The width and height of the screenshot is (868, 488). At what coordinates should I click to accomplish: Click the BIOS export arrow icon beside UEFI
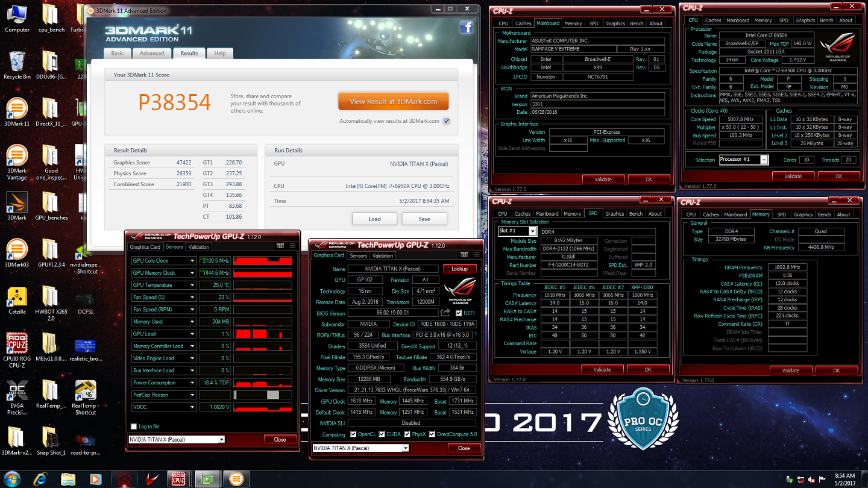point(445,313)
